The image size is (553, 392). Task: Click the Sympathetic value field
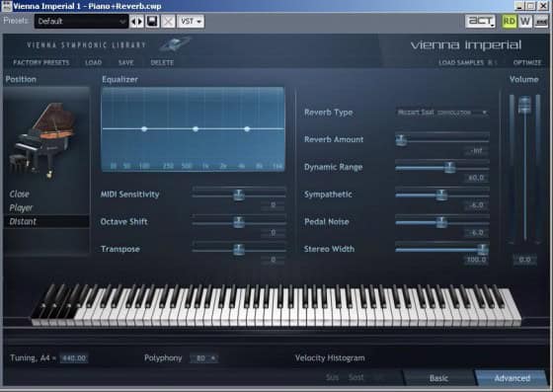[476, 205]
